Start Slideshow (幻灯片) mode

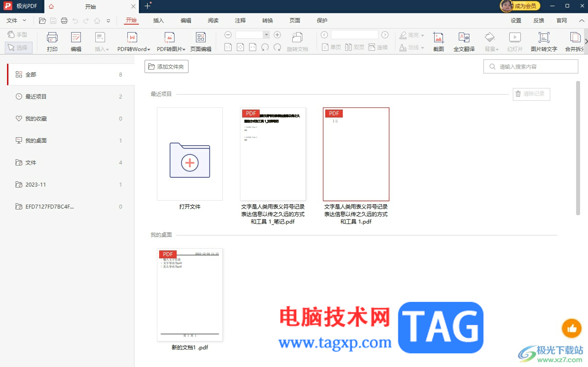click(x=515, y=42)
